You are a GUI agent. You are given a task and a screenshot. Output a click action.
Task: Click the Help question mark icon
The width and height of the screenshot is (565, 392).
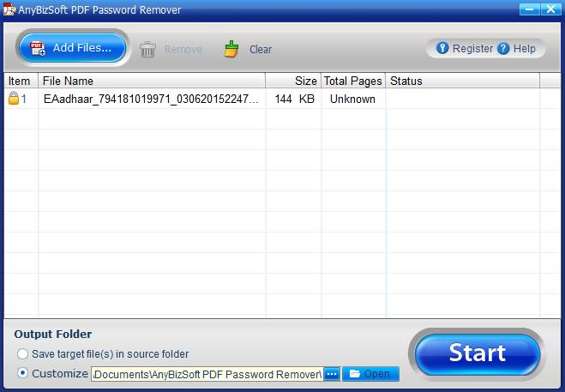(503, 48)
